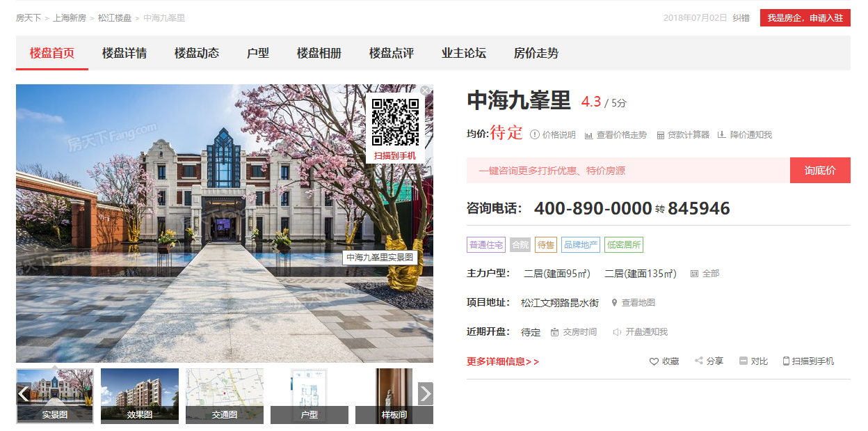The image size is (868, 431).
Task: Click the compare icon
Action: click(744, 361)
